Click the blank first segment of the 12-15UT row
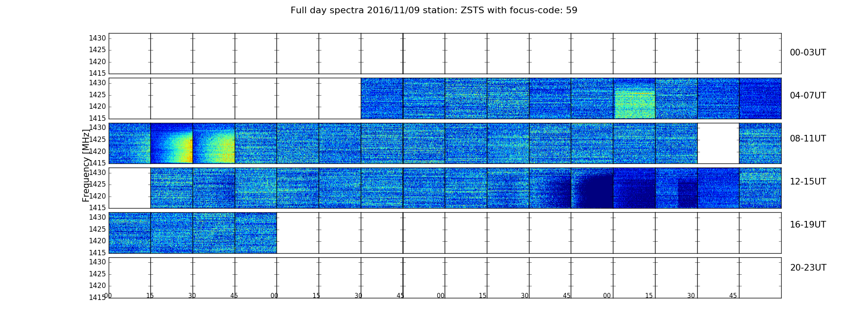This screenshot has width=868, height=331. tap(130, 188)
